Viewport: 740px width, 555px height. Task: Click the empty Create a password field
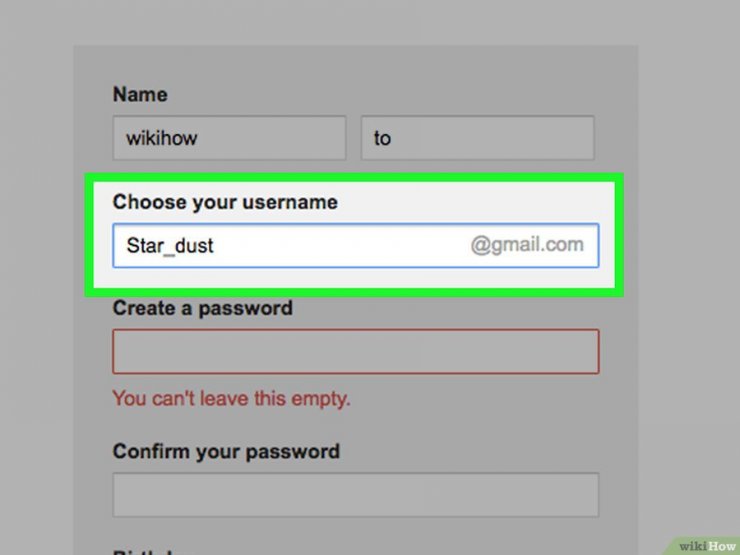356,352
